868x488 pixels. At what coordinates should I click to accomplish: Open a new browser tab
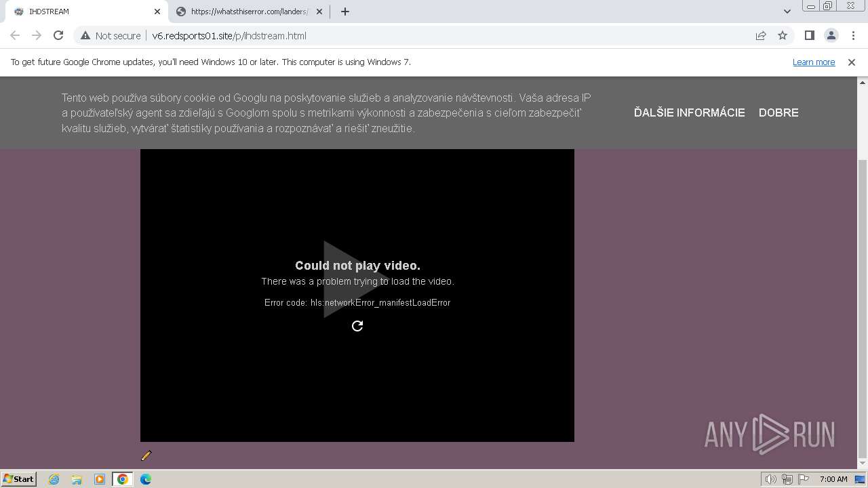pos(345,12)
